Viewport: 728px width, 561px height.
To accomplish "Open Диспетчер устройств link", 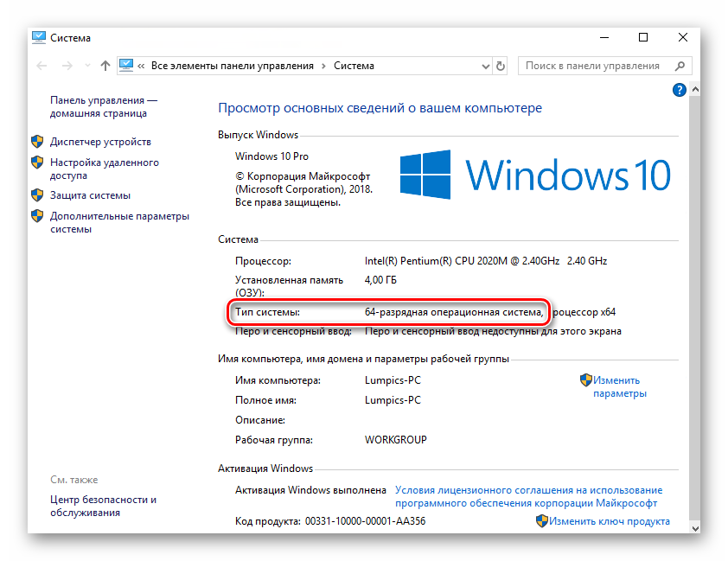I will [100, 142].
